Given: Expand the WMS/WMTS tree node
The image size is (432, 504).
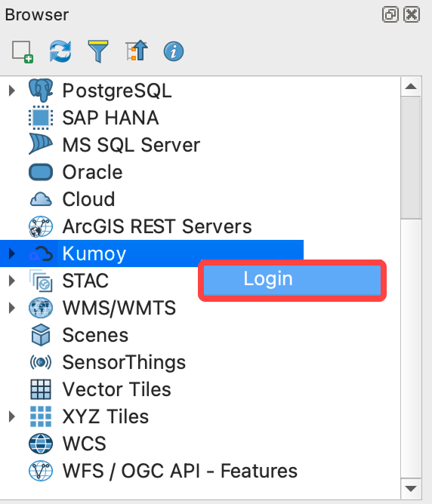Looking at the screenshot, I should pos(12,308).
